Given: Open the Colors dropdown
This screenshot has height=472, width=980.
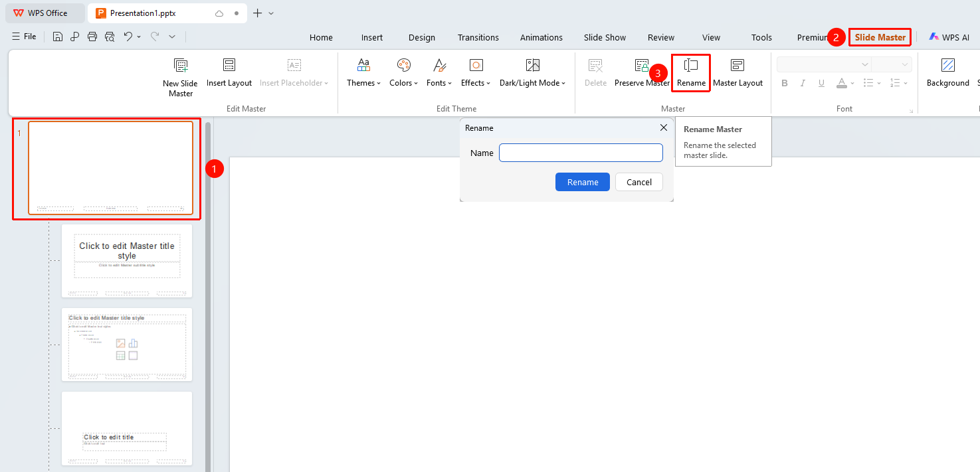Looking at the screenshot, I should [403, 83].
